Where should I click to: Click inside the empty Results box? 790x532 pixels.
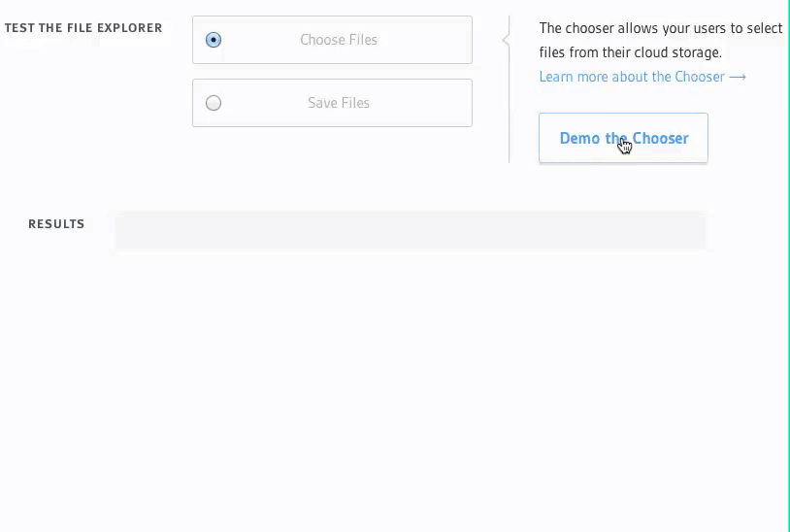pos(411,231)
